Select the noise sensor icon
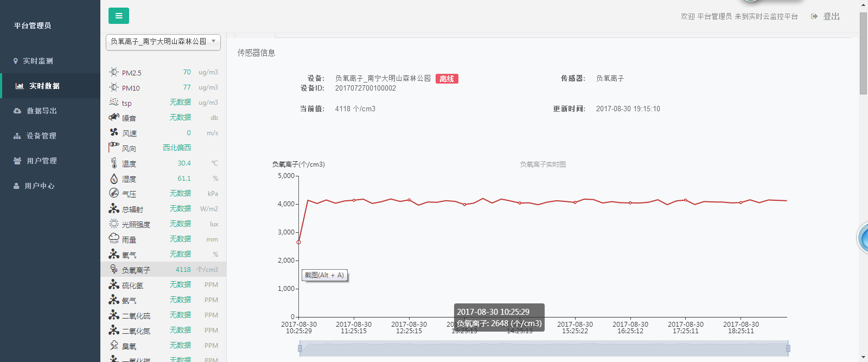Viewport: 868px width, 362px height. pyautogui.click(x=113, y=117)
